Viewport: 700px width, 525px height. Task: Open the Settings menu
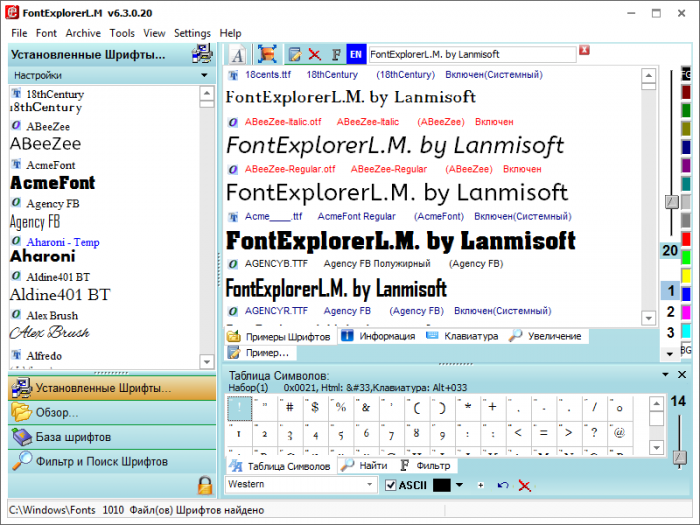[x=192, y=33]
